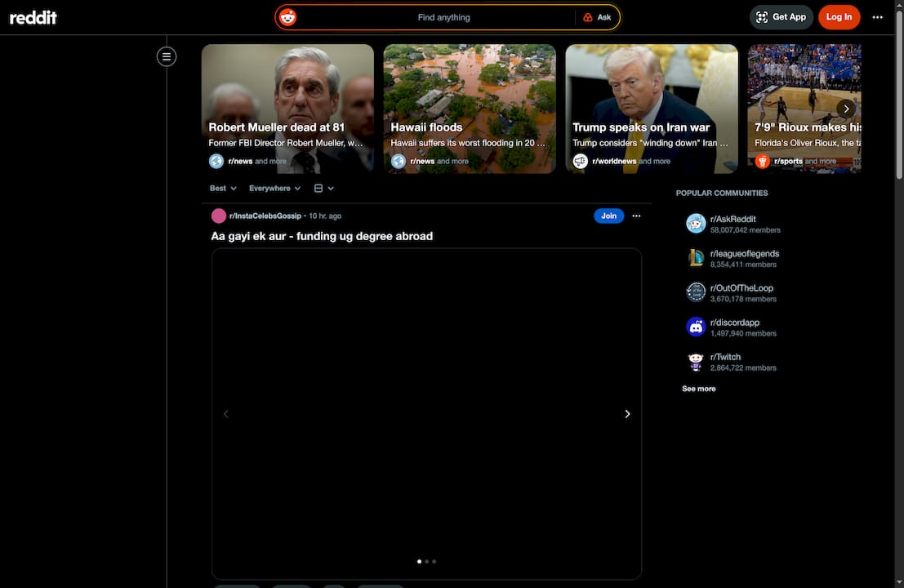This screenshot has width=904, height=588.
Task: Open the top-right ellipsis options menu
Action: pos(878,16)
